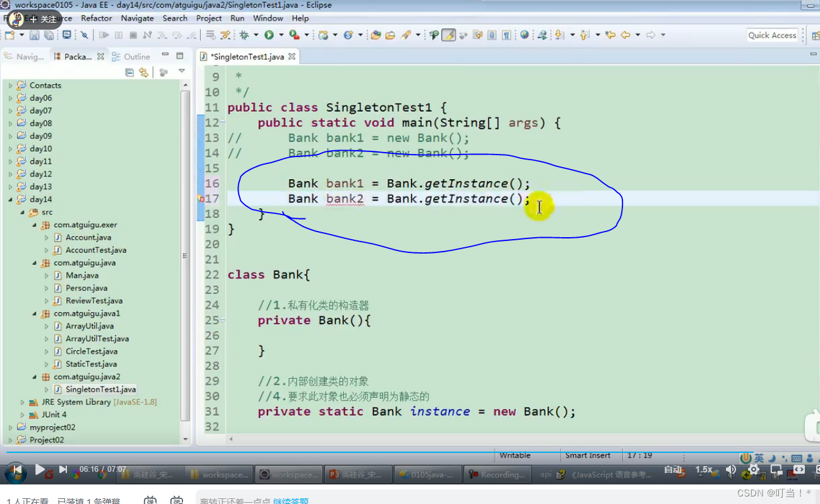This screenshot has width=820, height=504.
Task: Select Man.java in the tree
Action: pos(82,275)
